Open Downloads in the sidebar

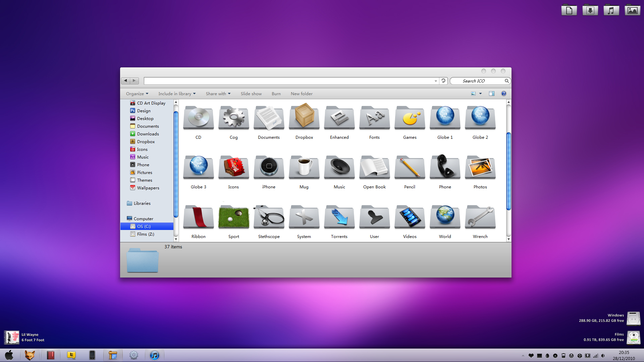click(x=144, y=134)
